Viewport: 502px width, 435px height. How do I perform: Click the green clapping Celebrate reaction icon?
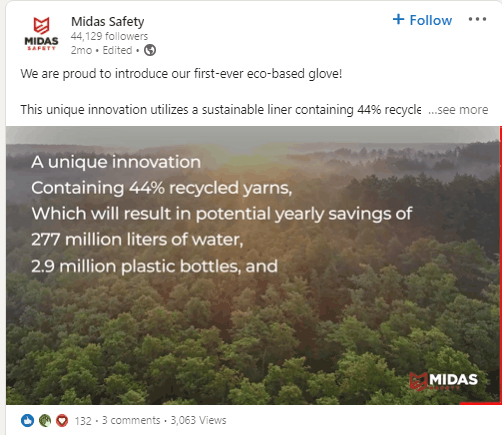(x=45, y=420)
